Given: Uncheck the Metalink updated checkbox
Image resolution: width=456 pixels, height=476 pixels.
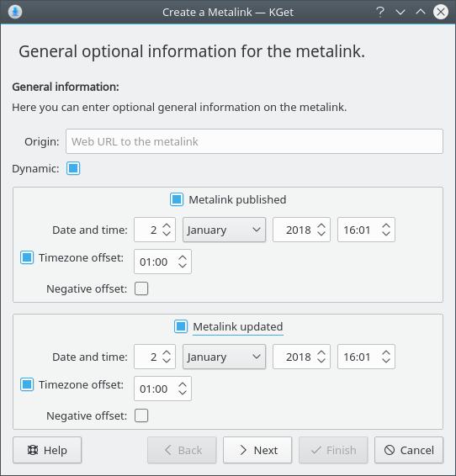Looking at the screenshot, I should click(181, 326).
